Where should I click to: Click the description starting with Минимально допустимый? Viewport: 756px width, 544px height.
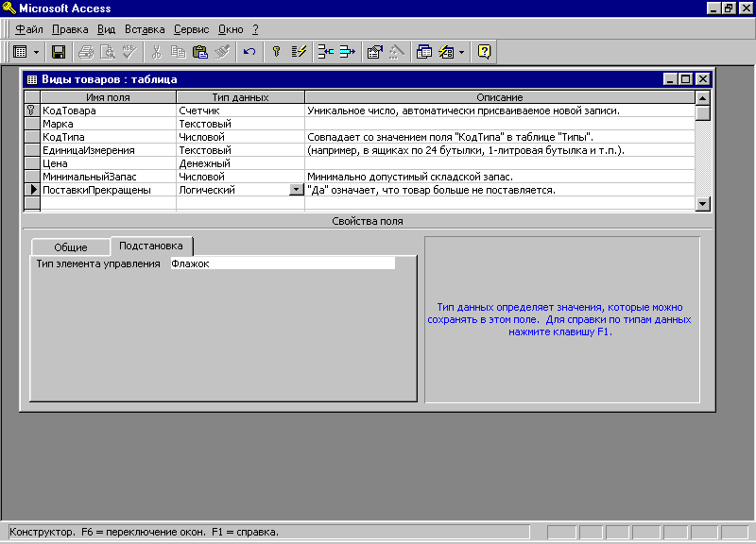point(500,177)
